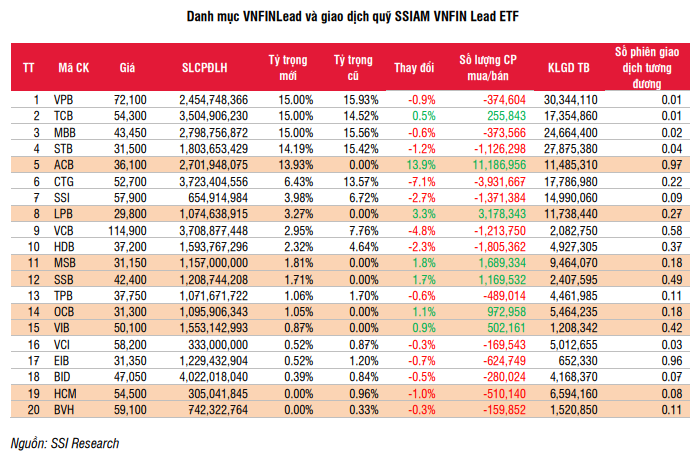Click MSB buy volume 1,689,334

coord(502,263)
